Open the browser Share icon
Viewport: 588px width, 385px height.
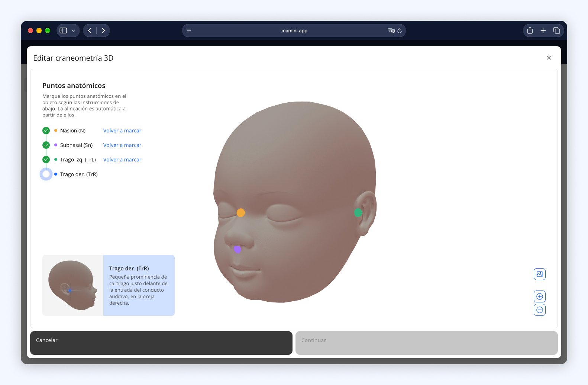pyautogui.click(x=530, y=31)
